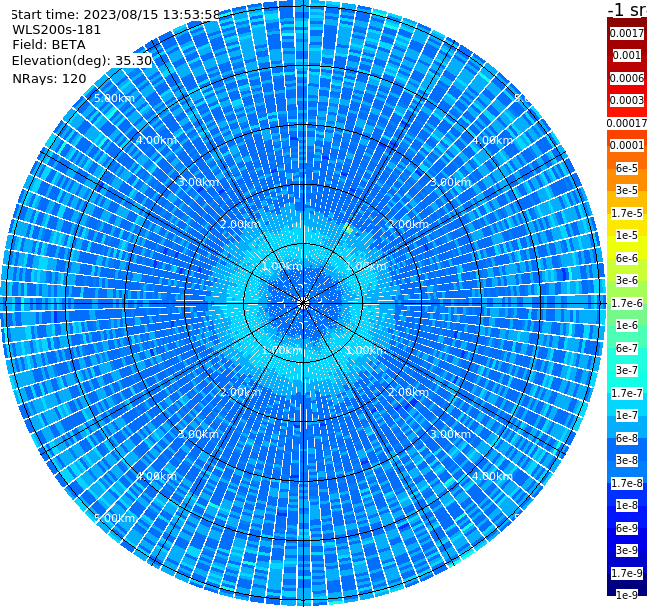The width and height of the screenshot is (647, 607).
Task: Select the 2.00km range label, lower-right quadrant
Action: point(408,392)
